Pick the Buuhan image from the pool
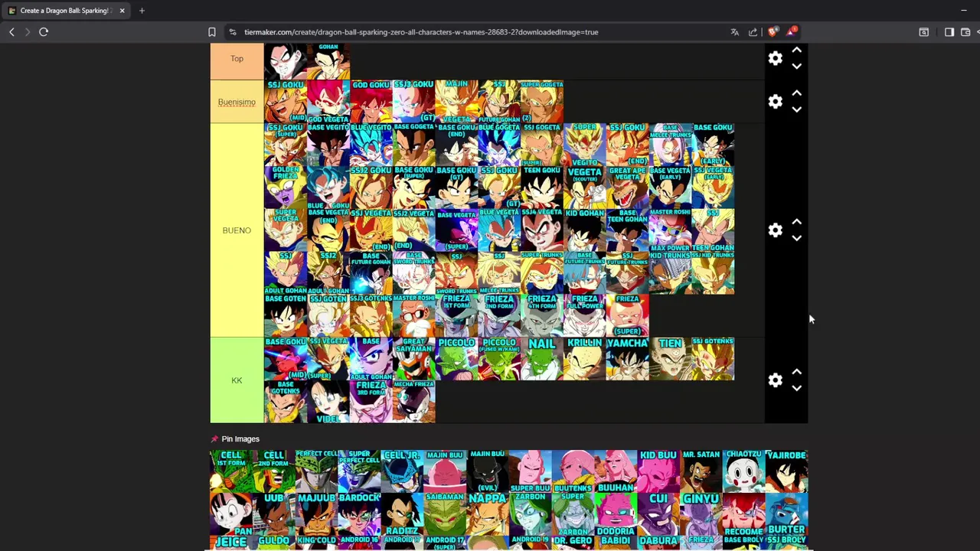The height and width of the screenshot is (551, 980). [x=616, y=471]
